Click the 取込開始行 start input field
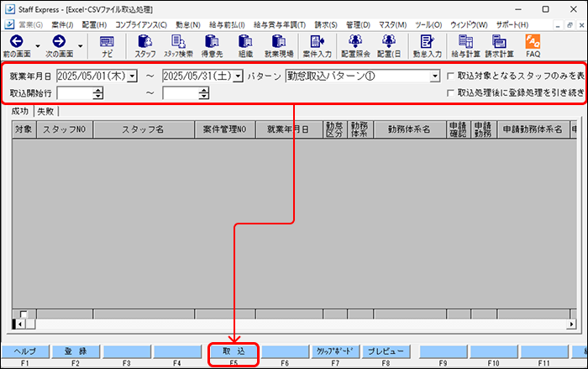This screenshot has width=588, height=369. coord(75,93)
